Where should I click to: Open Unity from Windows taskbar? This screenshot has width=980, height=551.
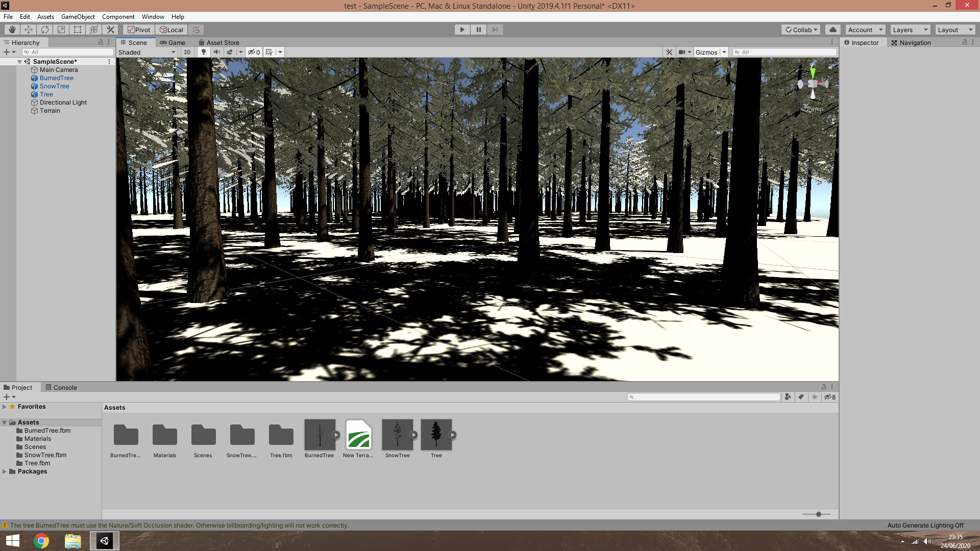[105, 541]
